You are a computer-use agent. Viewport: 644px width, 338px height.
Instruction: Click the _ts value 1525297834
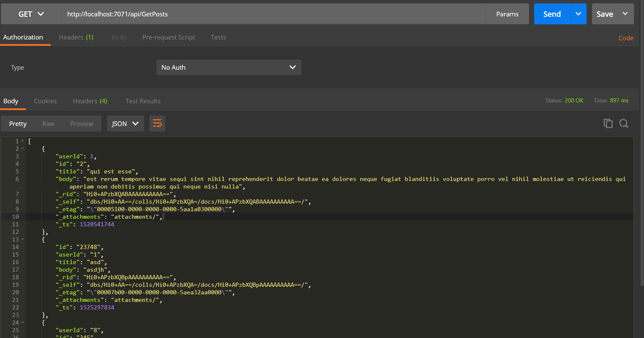click(97, 307)
